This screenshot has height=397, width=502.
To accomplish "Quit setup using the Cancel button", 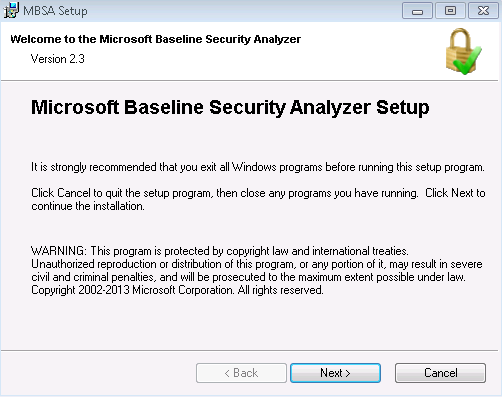I will point(440,373).
